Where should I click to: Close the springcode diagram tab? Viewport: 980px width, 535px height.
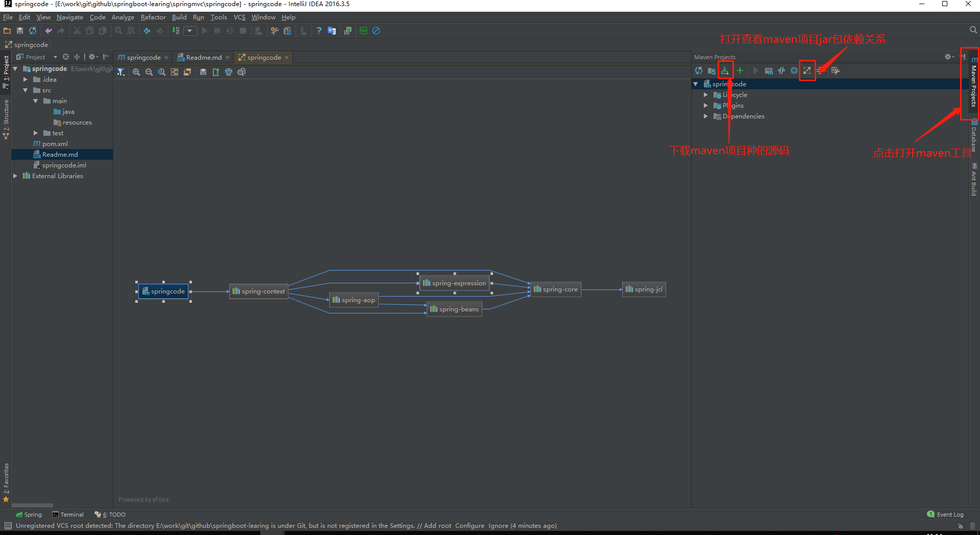[x=287, y=57]
